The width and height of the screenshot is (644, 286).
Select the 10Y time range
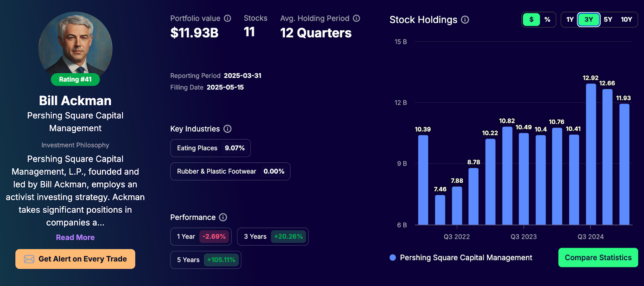click(626, 19)
